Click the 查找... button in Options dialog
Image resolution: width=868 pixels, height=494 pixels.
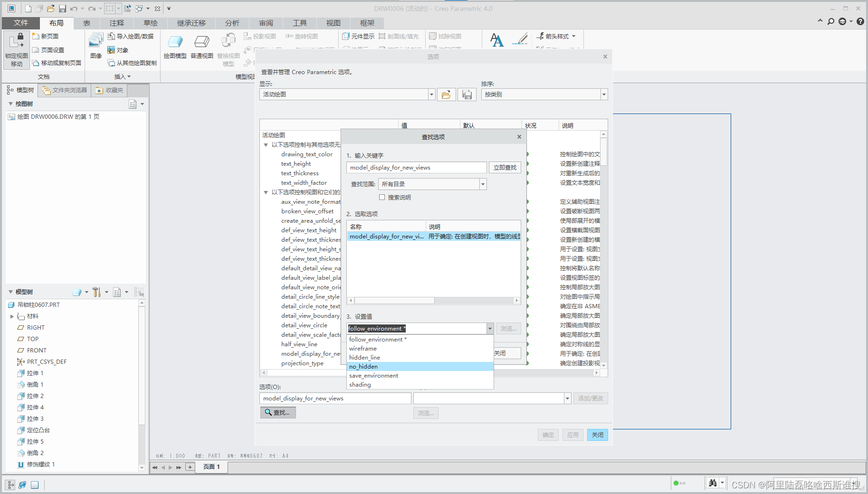click(278, 413)
